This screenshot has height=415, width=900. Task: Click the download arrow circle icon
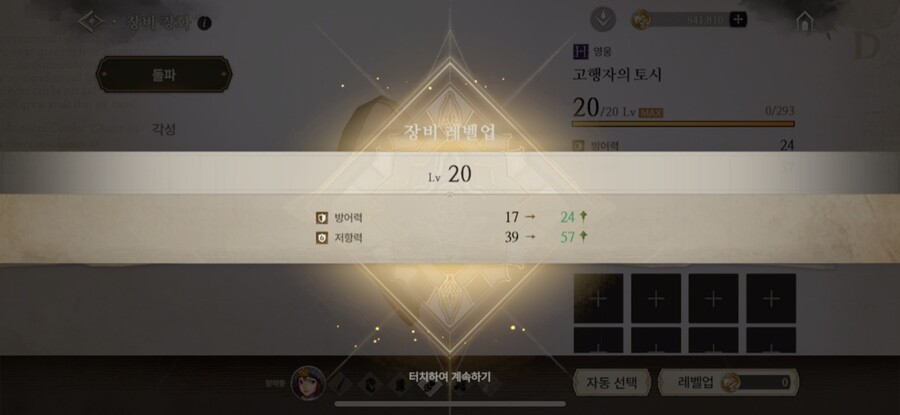coord(603,20)
